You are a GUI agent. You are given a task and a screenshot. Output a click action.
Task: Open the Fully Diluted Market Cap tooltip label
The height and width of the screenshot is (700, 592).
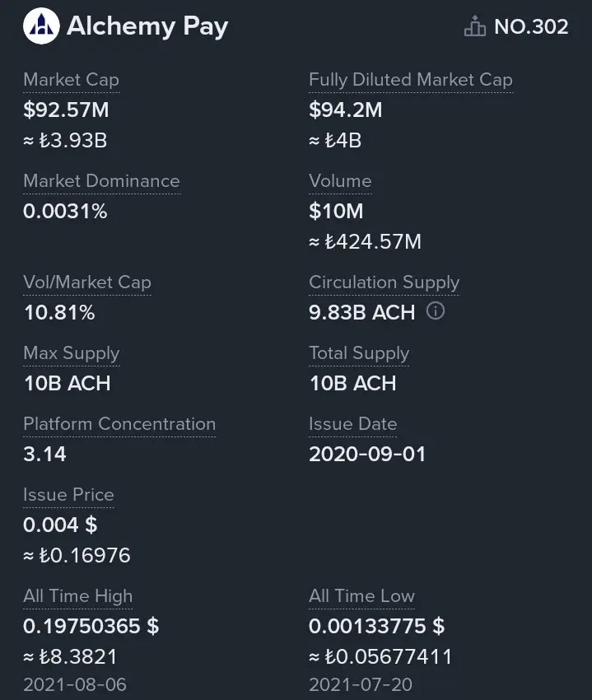[410, 80]
